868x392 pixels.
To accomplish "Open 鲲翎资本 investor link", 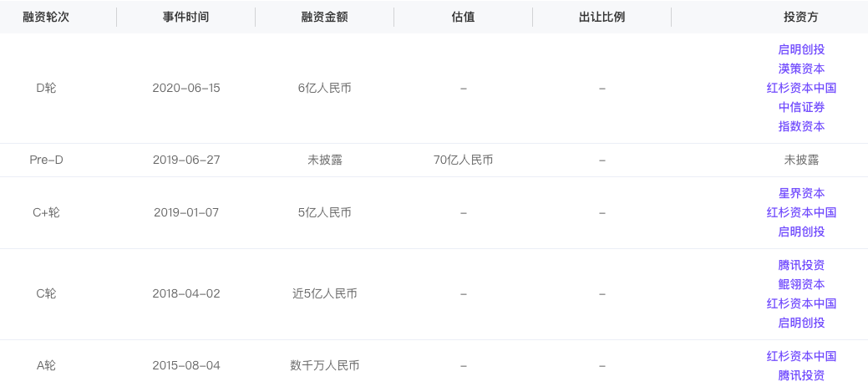I will (801, 284).
